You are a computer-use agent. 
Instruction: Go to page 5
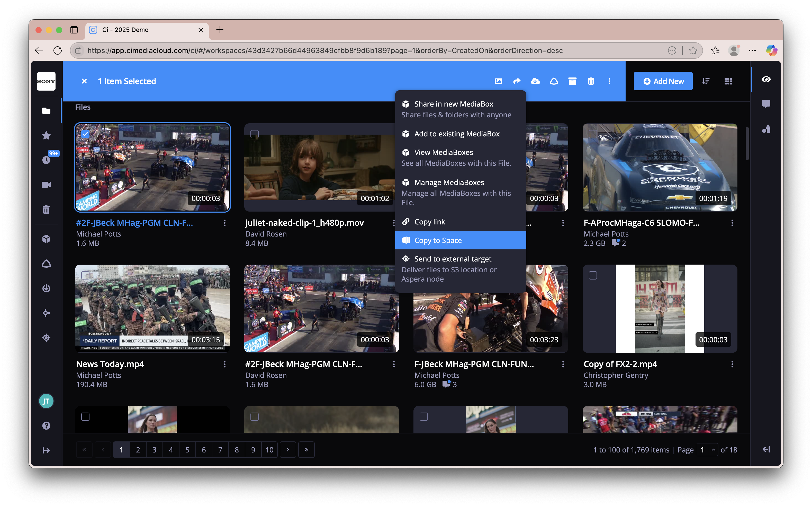coord(187,450)
